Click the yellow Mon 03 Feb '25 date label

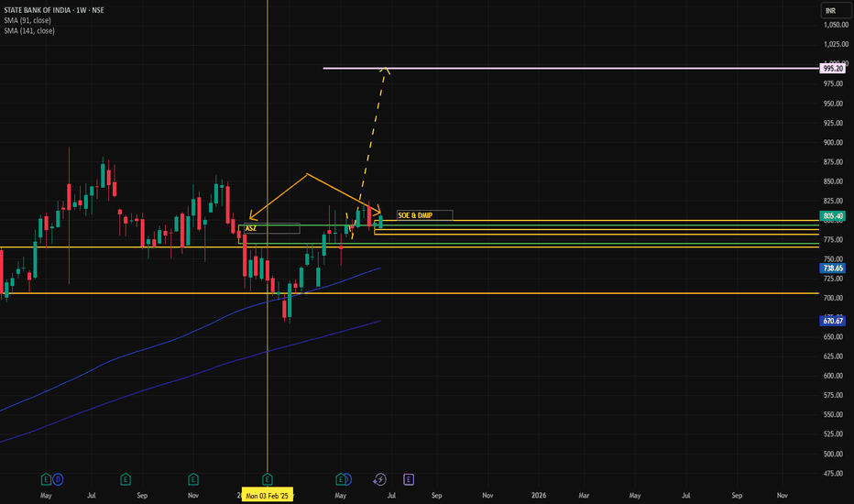(x=267, y=495)
